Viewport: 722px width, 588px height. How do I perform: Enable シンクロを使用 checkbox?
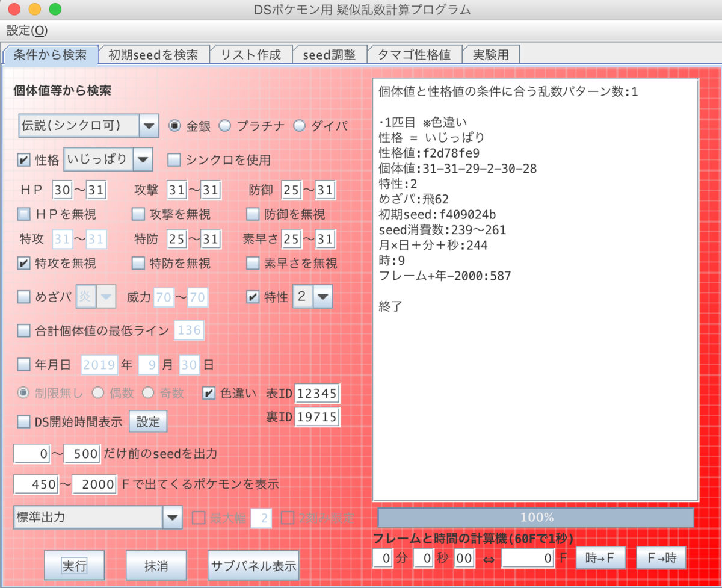click(174, 160)
